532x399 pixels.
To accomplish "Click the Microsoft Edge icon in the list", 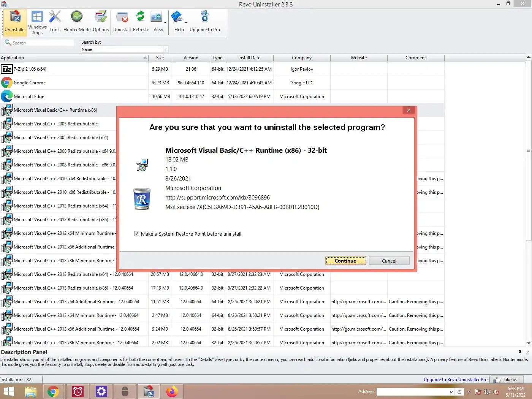I will coord(7,97).
